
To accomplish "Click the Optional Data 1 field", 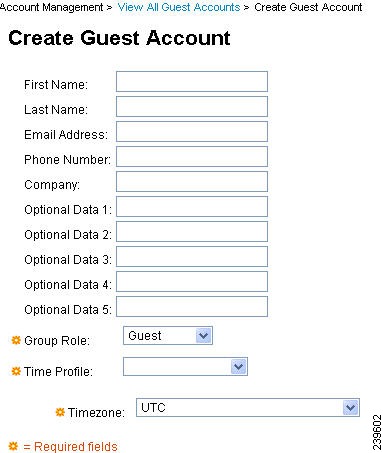I will coord(192,207).
